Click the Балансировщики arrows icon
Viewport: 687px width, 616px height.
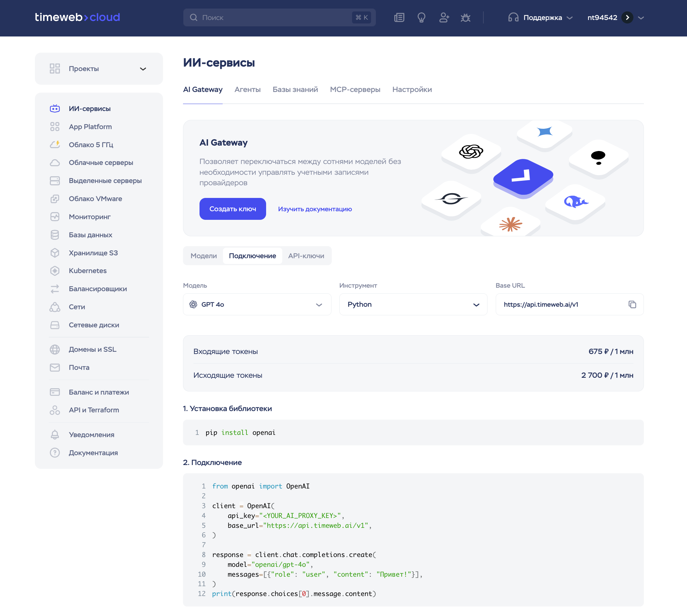tap(55, 289)
